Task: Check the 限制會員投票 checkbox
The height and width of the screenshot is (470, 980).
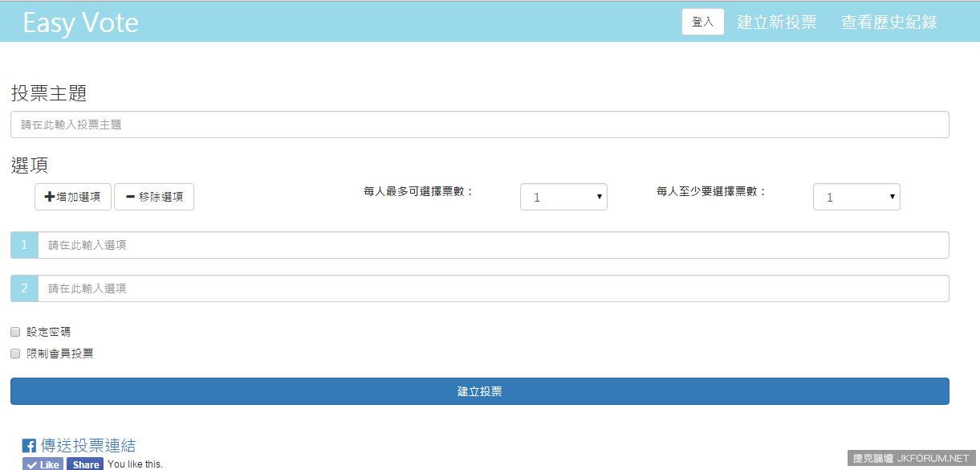Action: click(15, 354)
